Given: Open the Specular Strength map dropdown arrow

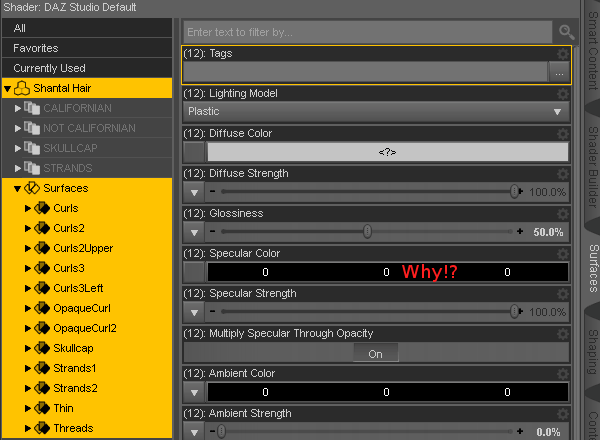Looking at the screenshot, I should (194, 312).
